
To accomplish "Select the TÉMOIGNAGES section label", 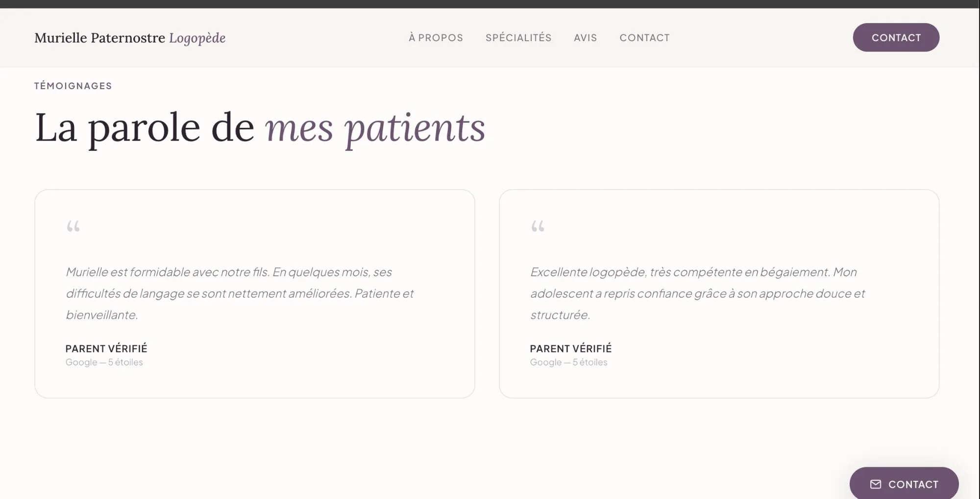I will 73,86.
